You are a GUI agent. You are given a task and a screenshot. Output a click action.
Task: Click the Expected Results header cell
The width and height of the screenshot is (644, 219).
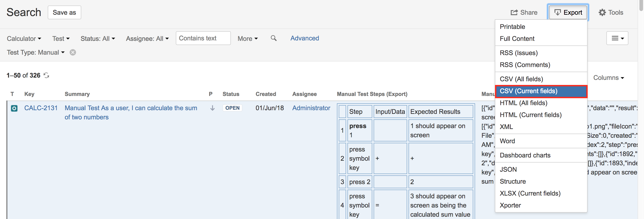coord(441,112)
